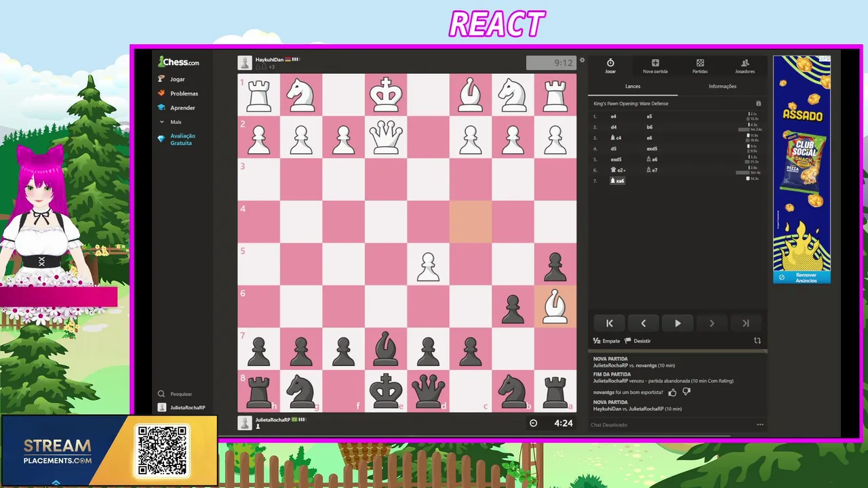Jump to first move button

tap(610, 323)
